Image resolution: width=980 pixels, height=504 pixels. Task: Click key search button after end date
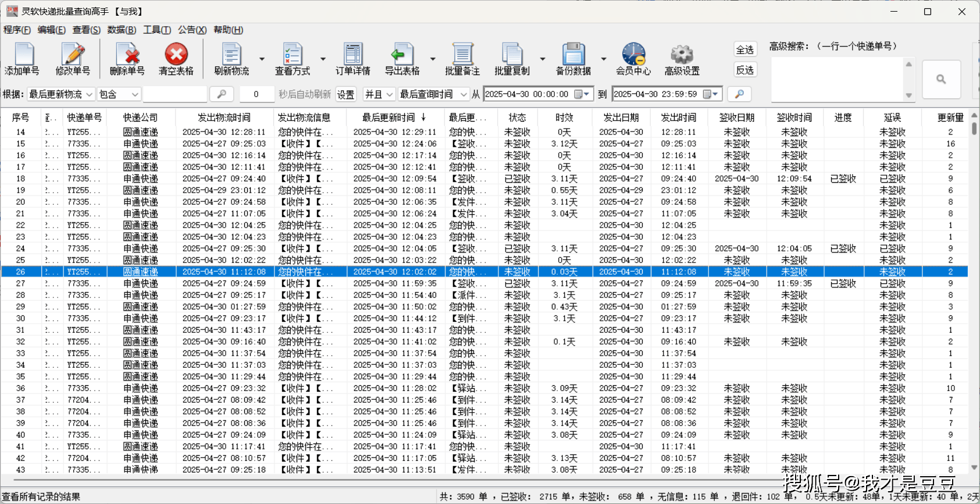739,94
